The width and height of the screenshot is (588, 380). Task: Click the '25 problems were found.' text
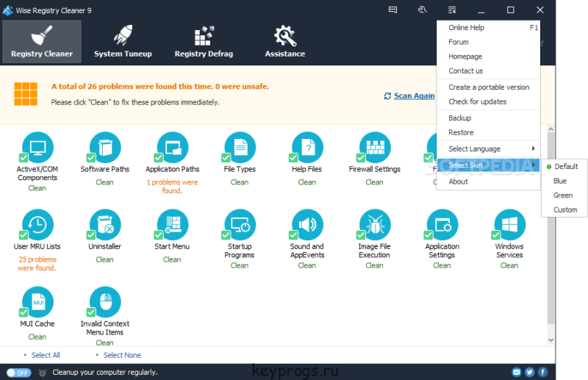(37, 263)
